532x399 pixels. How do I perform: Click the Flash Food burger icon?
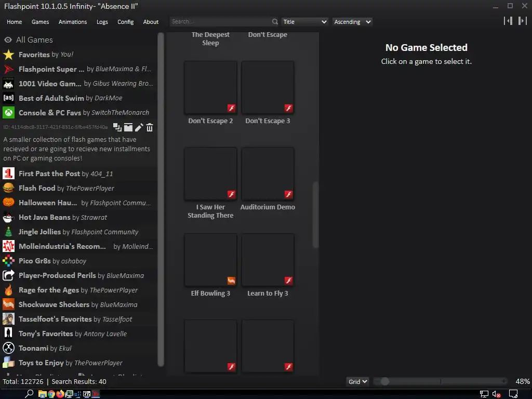(8, 188)
